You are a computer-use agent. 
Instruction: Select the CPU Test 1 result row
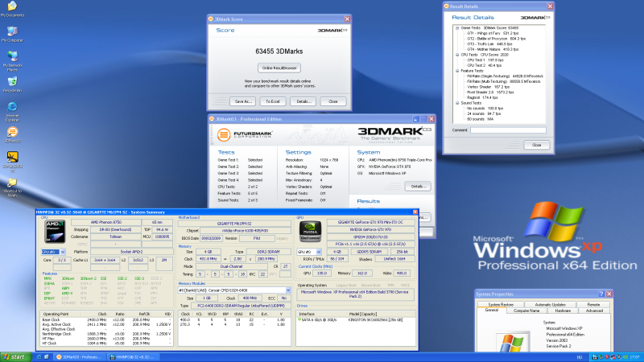coord(485,60)
